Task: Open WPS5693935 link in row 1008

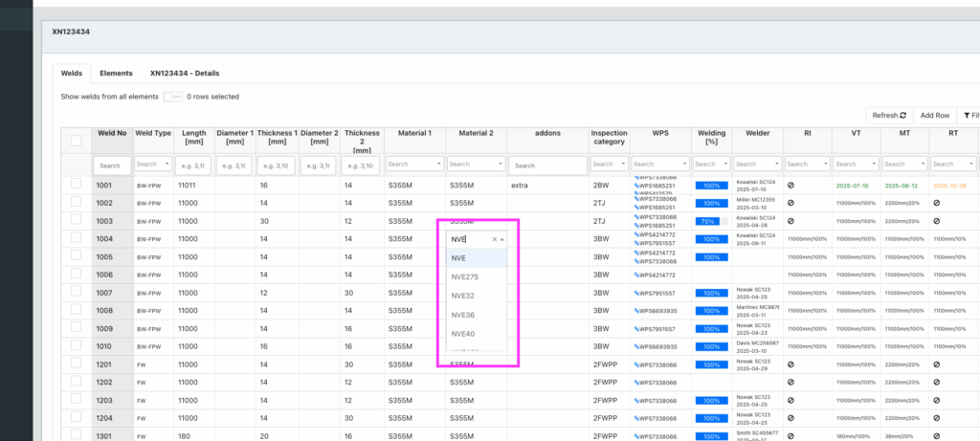Action: pyautogui.click(x=657, y=311)
